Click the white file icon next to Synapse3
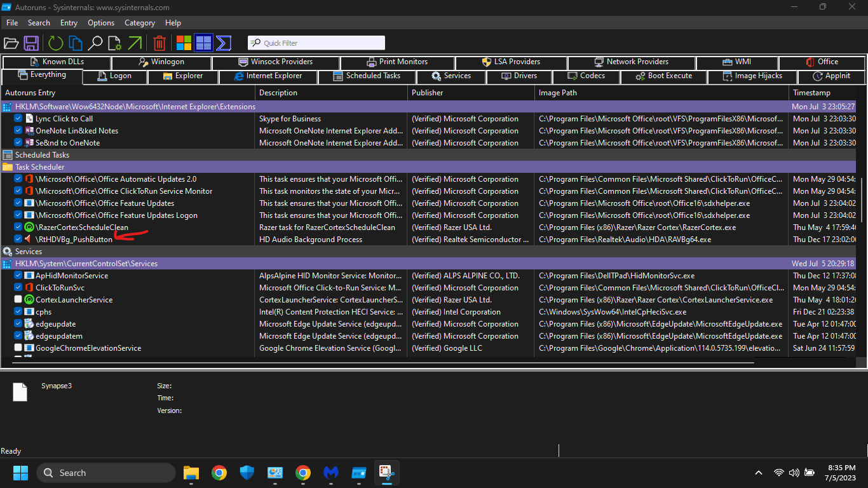868x488 pixels. pos(20,392)
